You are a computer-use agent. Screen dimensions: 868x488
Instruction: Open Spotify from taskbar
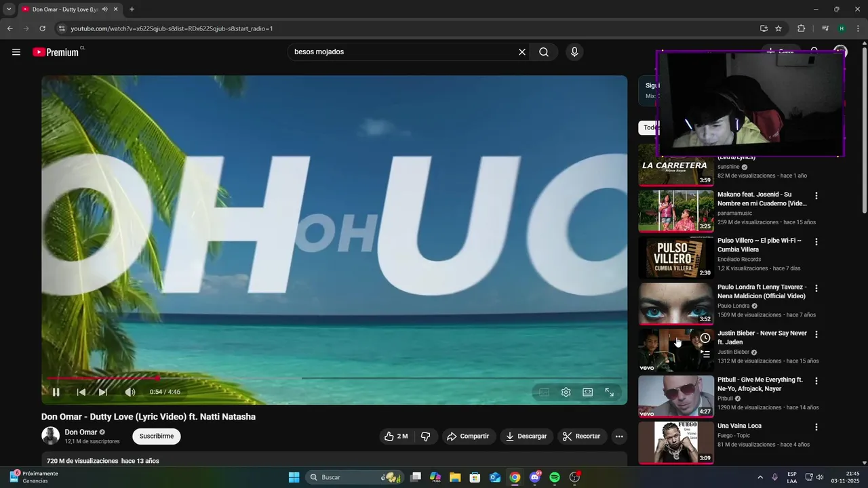coord(555,477)
